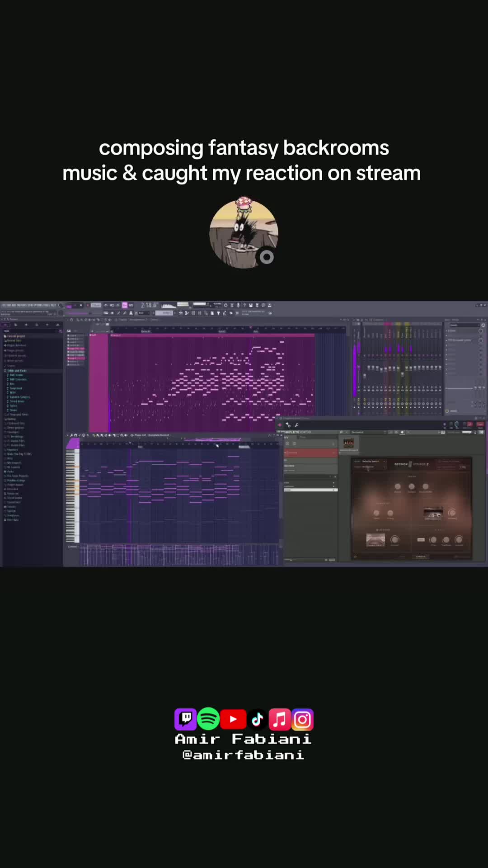488x868 pixels.
Task: Click the FL Studio time display 2:14
Action: (x=148, y=305)
